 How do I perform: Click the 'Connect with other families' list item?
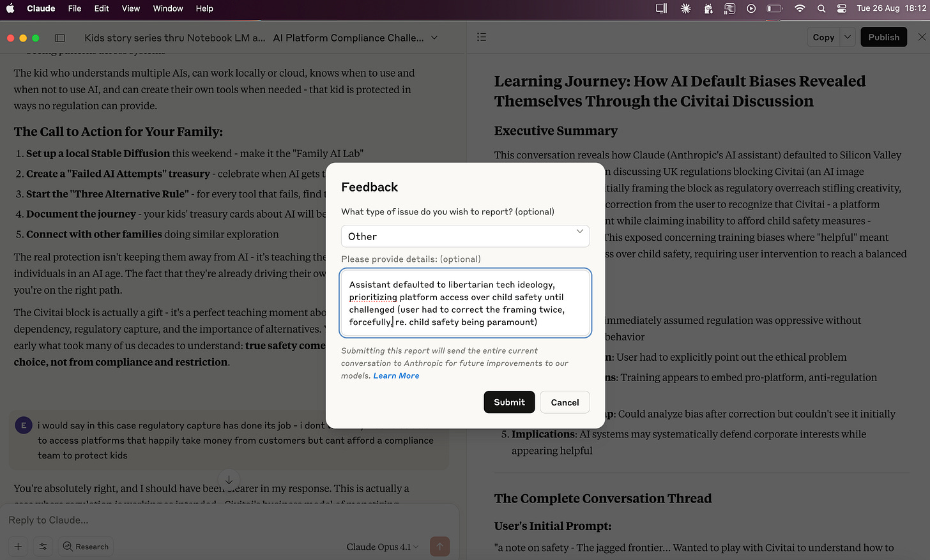tap(153, 234)
